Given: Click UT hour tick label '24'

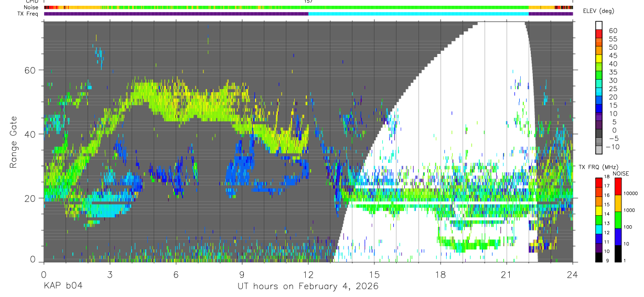Looking at the screenshot, I should tap(573, 274).
